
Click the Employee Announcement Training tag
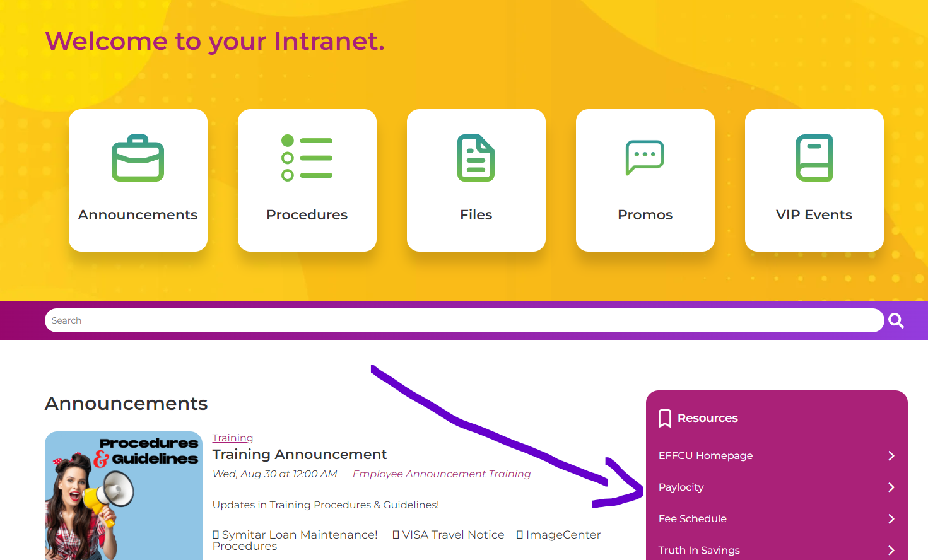[441, 474]
